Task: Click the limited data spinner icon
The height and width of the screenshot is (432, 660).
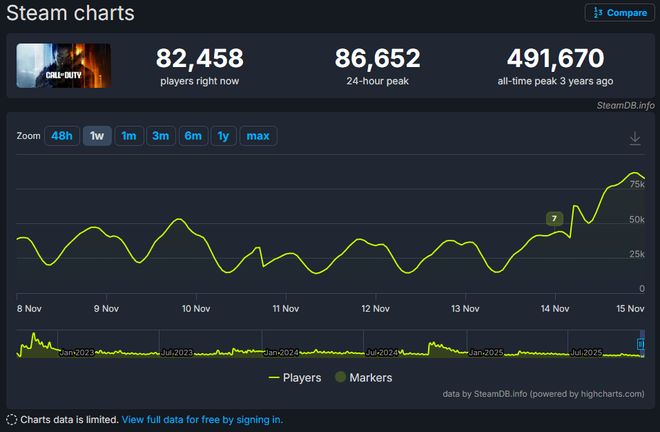Action: coord(11,420)
